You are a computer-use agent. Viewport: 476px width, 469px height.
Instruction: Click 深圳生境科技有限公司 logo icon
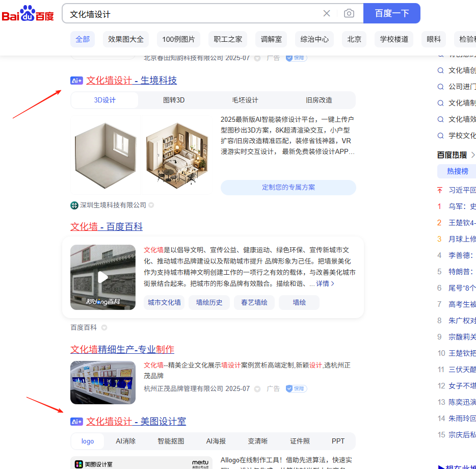[74, 205]
